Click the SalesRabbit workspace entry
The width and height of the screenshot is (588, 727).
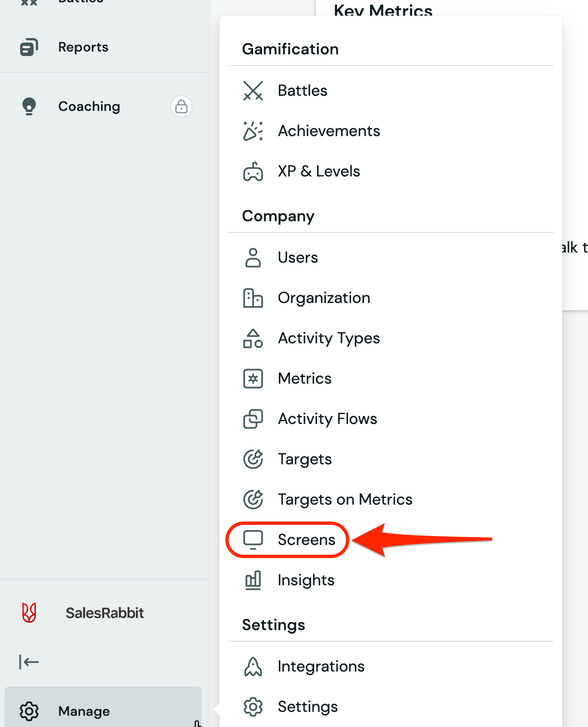point(104,613)
